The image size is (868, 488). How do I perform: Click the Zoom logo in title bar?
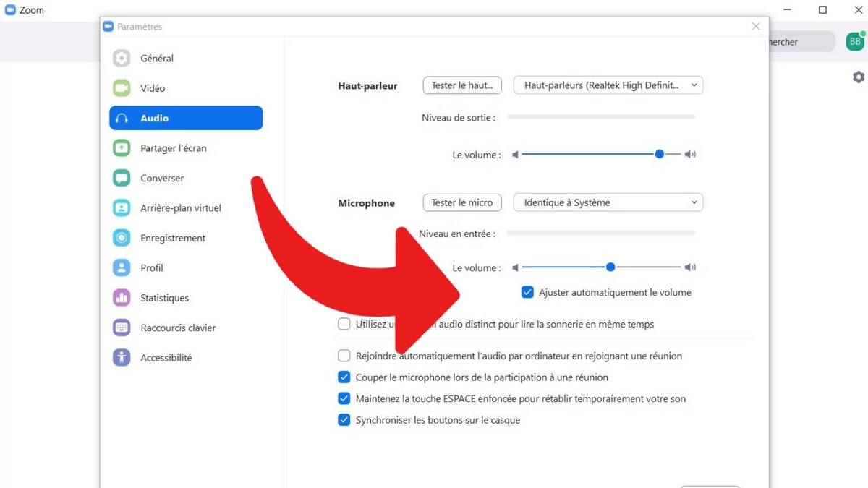tap(10, 10)
